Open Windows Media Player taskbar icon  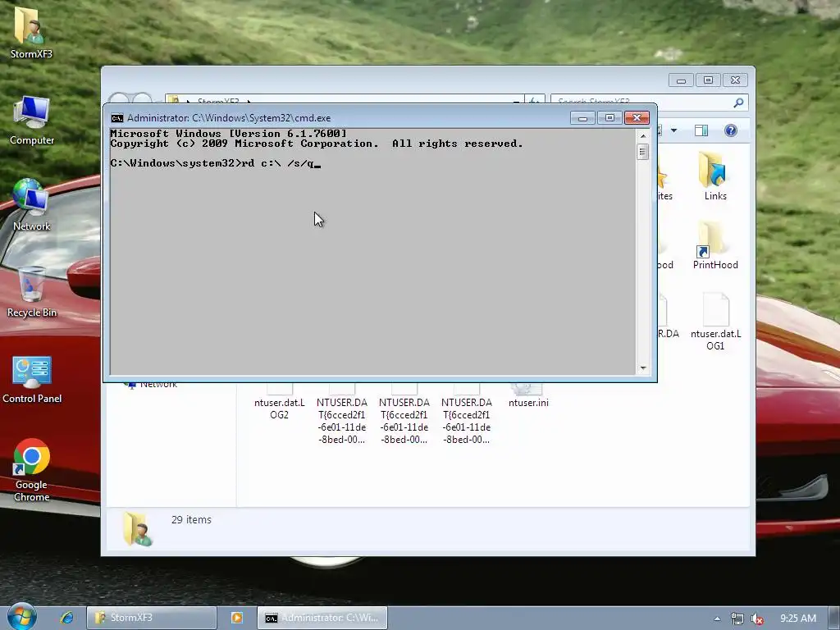click(237, 618)
